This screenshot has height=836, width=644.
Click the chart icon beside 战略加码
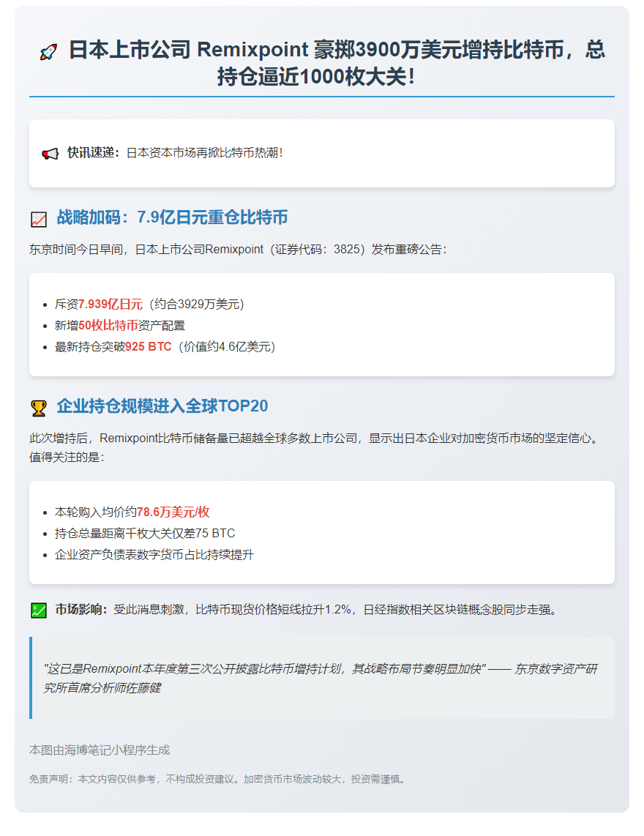click(39, 219)
